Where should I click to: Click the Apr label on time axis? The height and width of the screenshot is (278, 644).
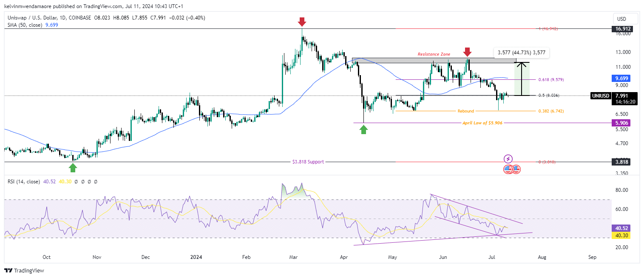click(x=343, y=257)
